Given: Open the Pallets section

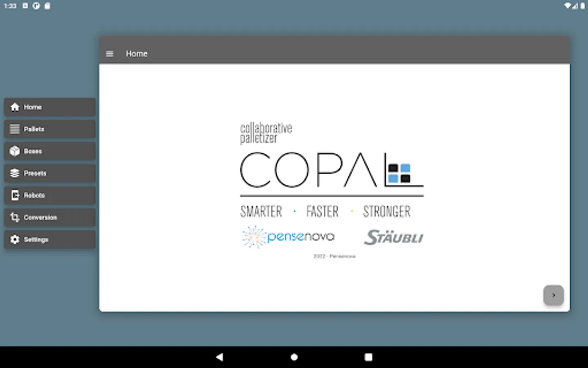Looking at the screenshot, I should (x=50, y=129).
